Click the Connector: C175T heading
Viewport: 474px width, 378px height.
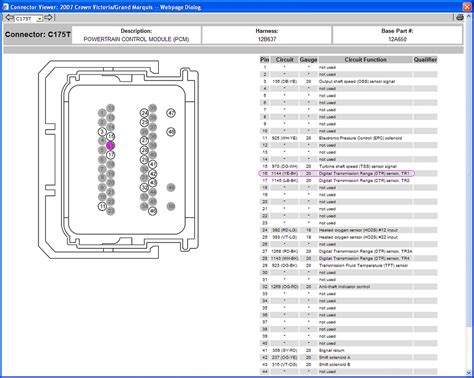(x=38, y=35)
